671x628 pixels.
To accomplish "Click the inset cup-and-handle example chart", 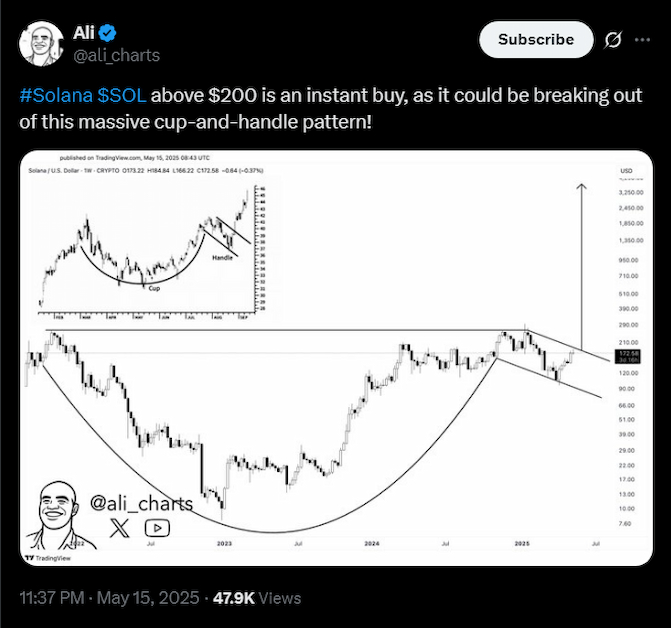I will tap(152, 252).
